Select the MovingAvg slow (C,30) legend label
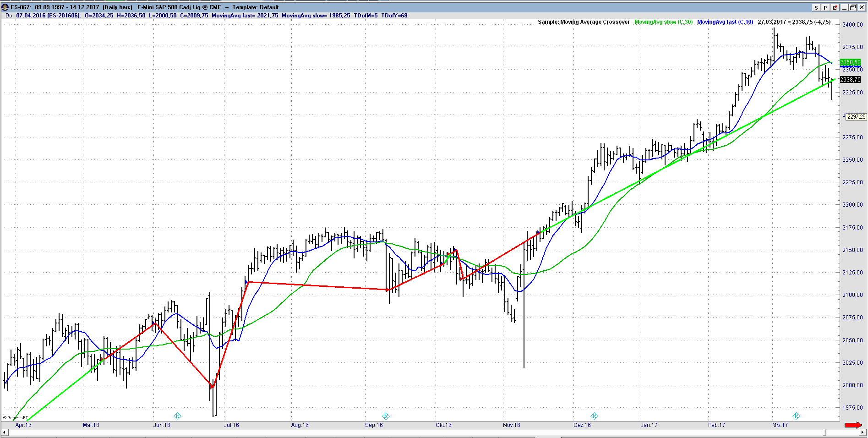This screenshot has width=868, height=438. coord(663,22)
